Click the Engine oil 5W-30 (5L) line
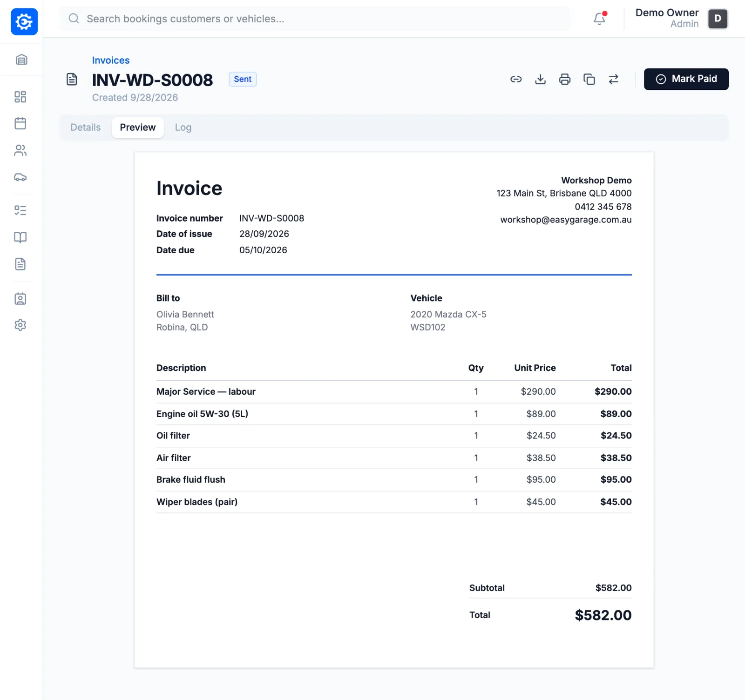Image resolution: width=745 pixels, height=700 pixels. 394,414
